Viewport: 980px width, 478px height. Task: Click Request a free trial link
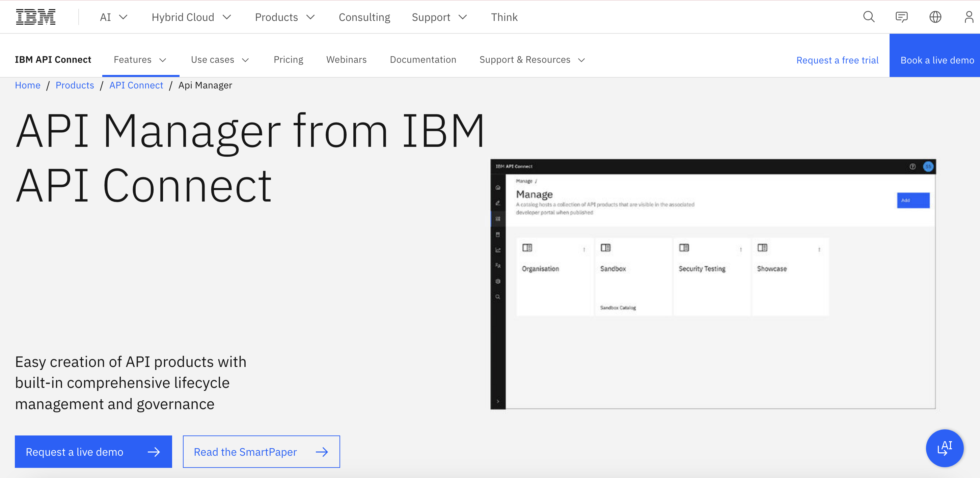click(837, 60)
